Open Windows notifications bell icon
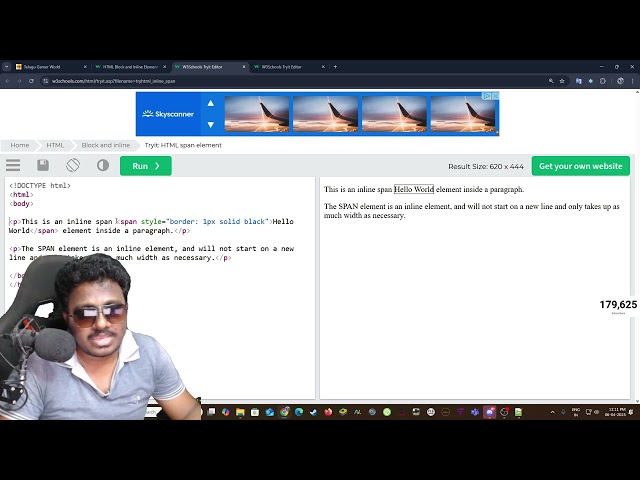The image size is (640, 480). point(632,412)
